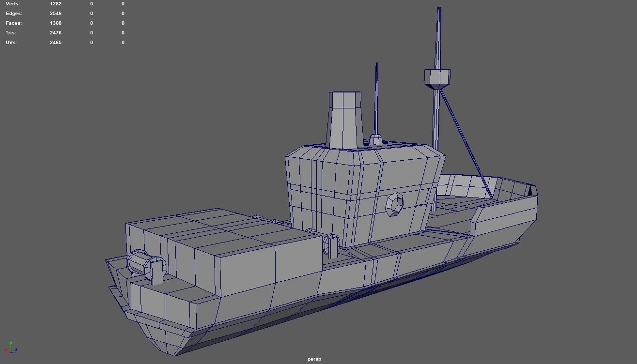Click the XYZ axis orientation gizmo
The image size is (637, 364).
[x=11, y=347]
